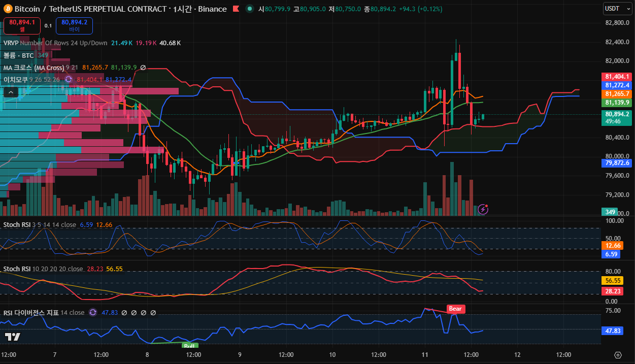Select the MA 크로스 (MA Cross) legend
The height and width of the screenshot is (364, 635).
point(34,68)
